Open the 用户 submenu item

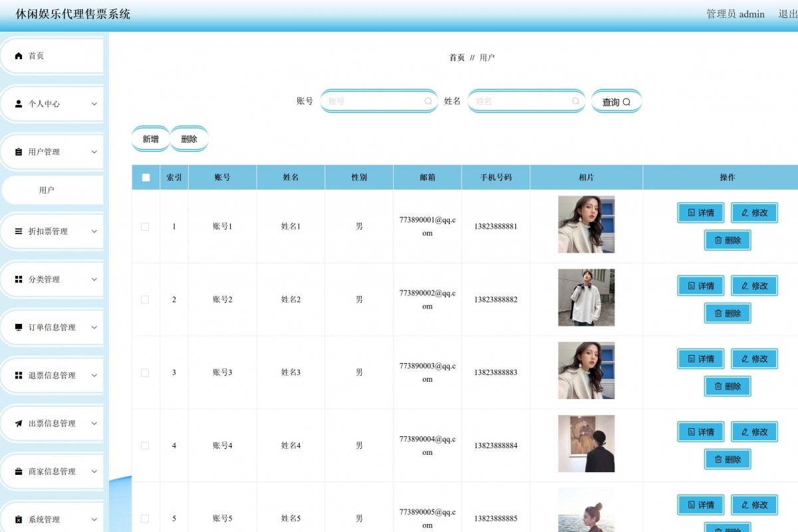pos(47,190)
